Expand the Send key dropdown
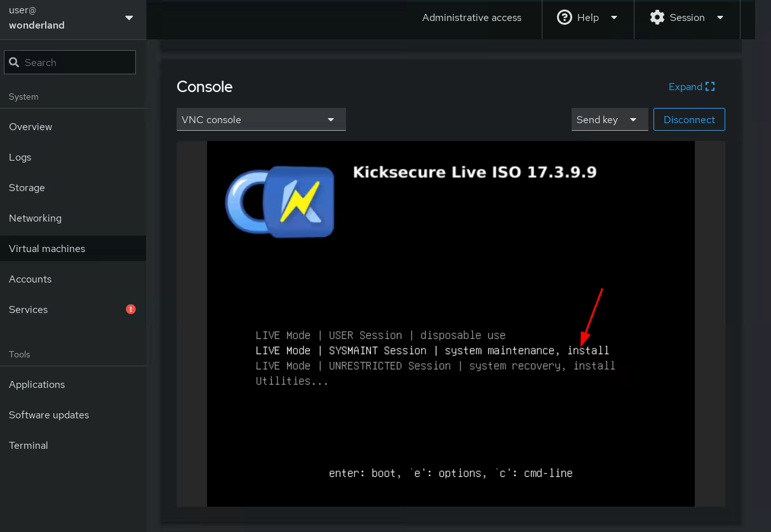Image resolution: width=771 pixels, height=532 pixels. (609, 119)
